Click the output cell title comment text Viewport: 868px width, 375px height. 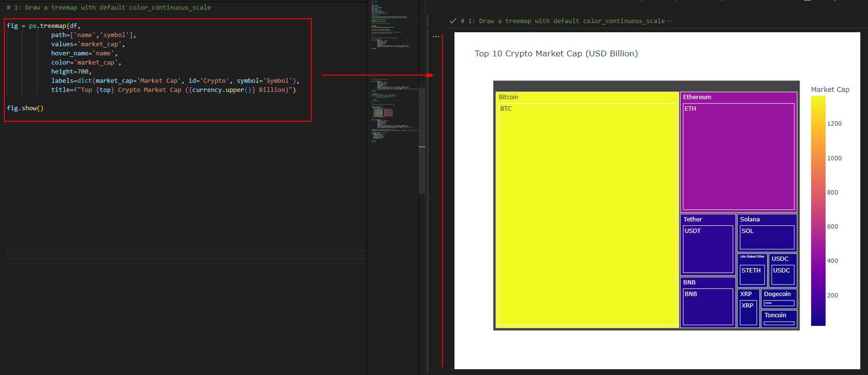pos(562,21)
